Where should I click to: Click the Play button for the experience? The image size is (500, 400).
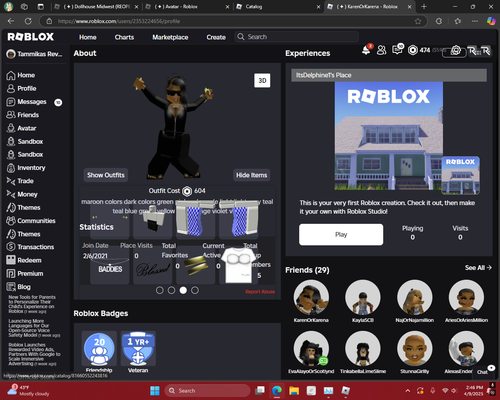341,235
